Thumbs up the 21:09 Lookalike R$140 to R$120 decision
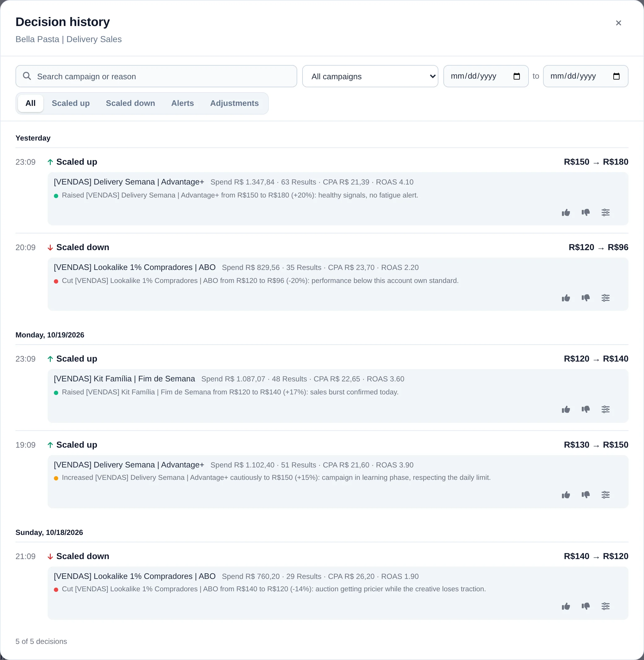This screenshot has width=644, height=660. point(566,606)
